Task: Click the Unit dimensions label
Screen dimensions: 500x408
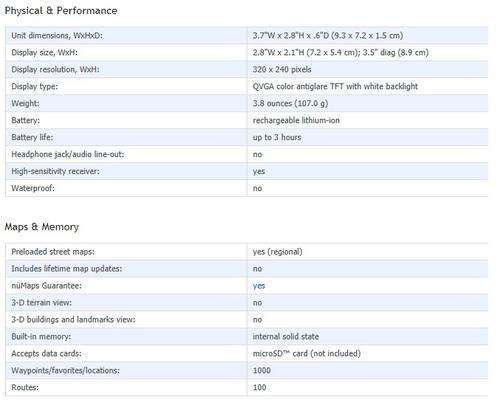Action: [x=57, y=35]
